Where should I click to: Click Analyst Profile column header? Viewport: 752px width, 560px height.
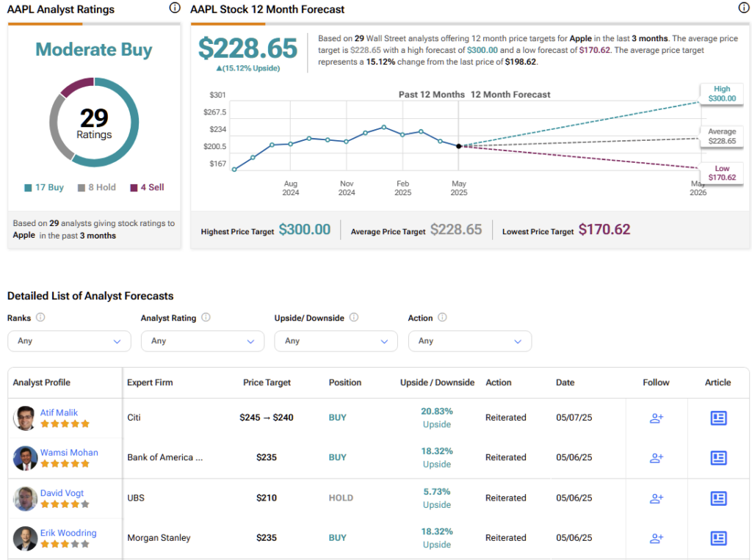click(x=41, y=382)
